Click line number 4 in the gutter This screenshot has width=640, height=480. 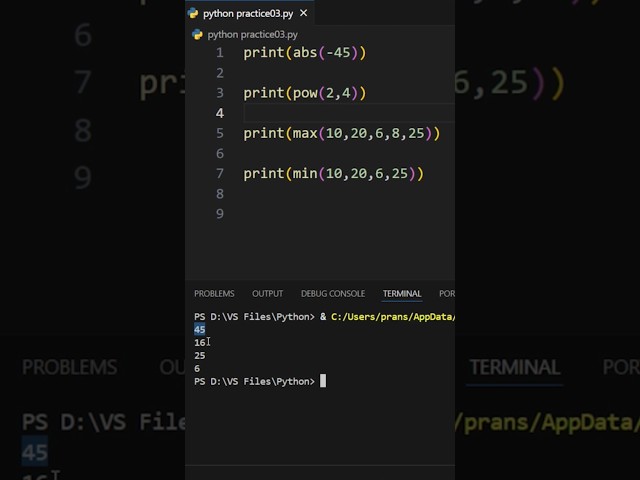point(220,113)
